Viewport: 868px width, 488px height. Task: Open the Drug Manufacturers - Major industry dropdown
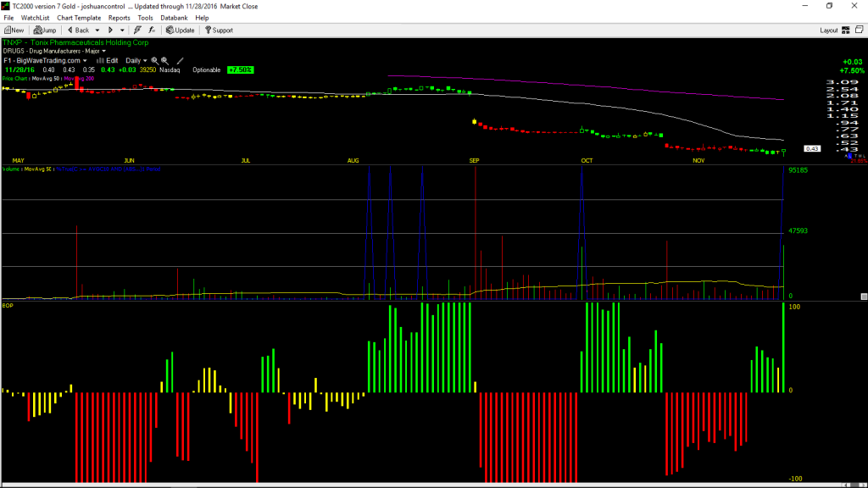[x=54, y=52]
